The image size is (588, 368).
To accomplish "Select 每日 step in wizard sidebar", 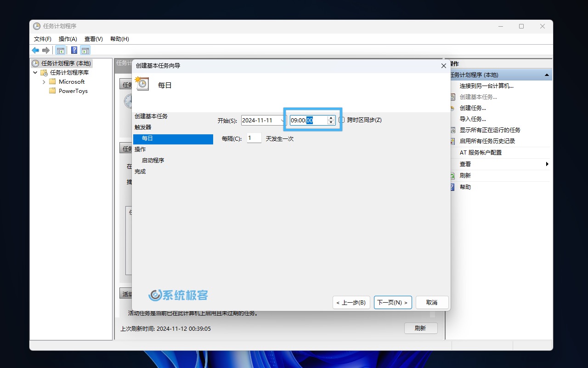I will click(173, 138).
